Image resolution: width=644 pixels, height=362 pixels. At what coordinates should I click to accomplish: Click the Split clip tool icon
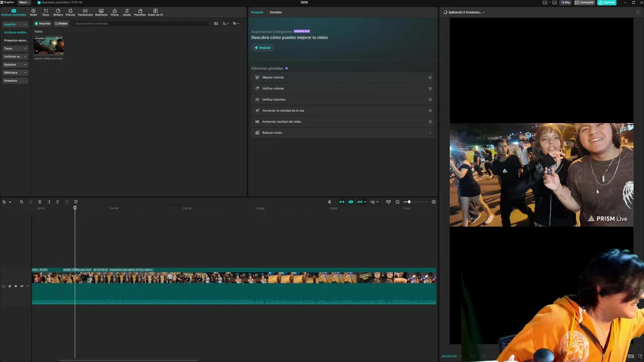pos(39,202)
